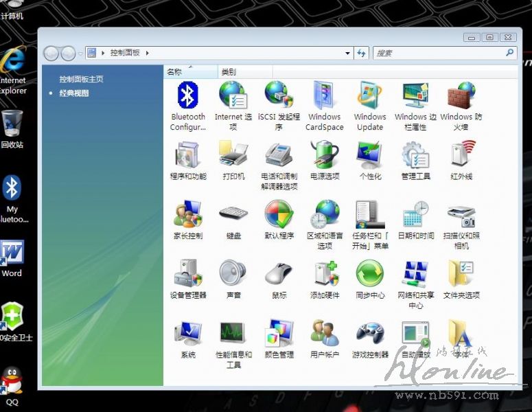
Task: Select 经典视图 classic view link
Action: coord(74,93)
